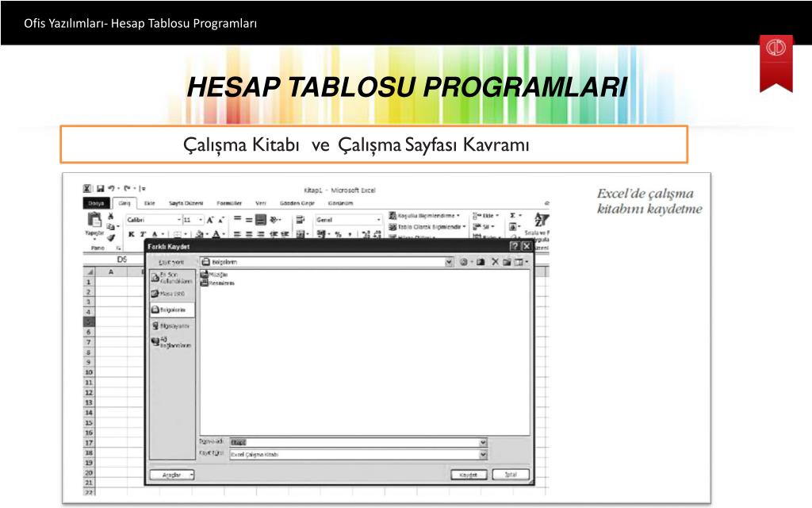This screenshot has height=508, width=812.
Task: Switch to the Giriş ribbon tab
Action: [124, 203]
